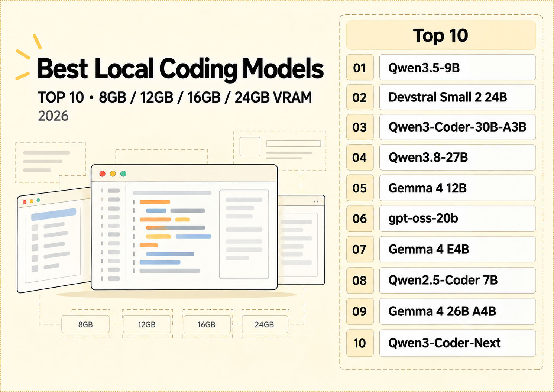554x392 pixels.
Task: Select the 'Qwen3.8-27B' list entry
Action: click(x=457, y=158)
